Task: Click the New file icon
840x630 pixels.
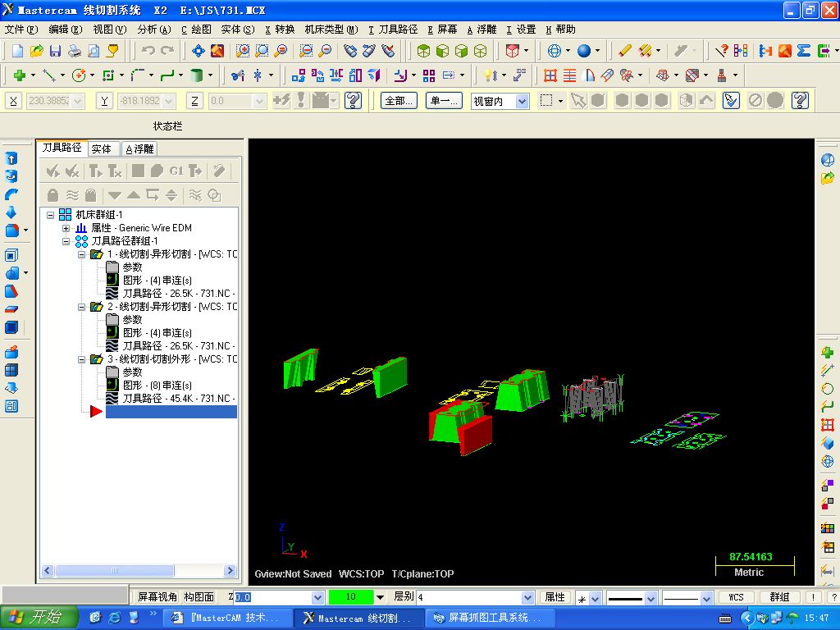Action: pyautogui.click(x=18, y=51)
